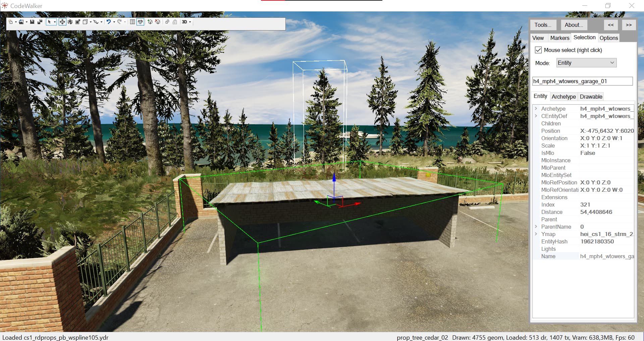Copy the selected item via toolbar
The height and width of the screenshot is (341, 644).
click(167, 22)
